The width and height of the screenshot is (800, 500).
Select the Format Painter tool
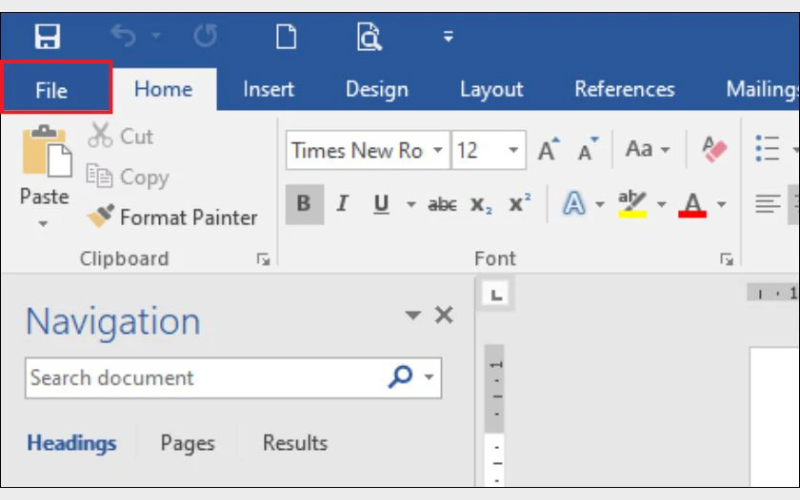click(173, 217)
